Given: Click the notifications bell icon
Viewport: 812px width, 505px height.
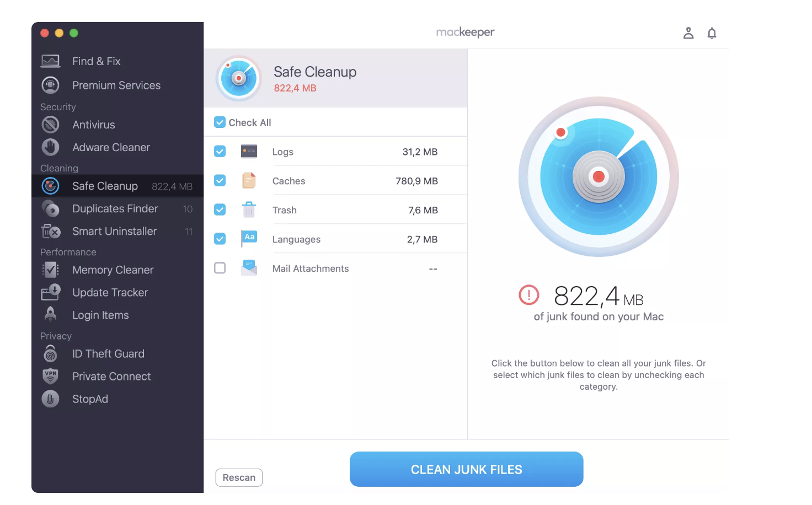Looking at the screenshot, I should tap(712, 33).
